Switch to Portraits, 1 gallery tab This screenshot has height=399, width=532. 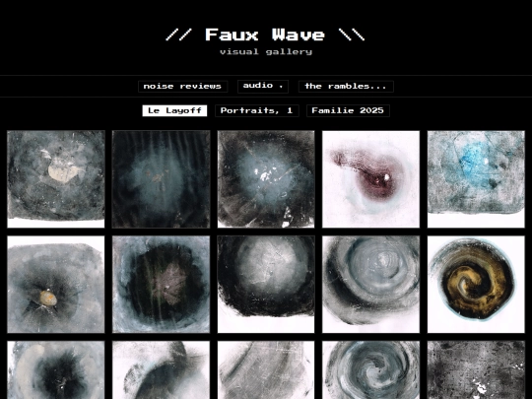257,110
